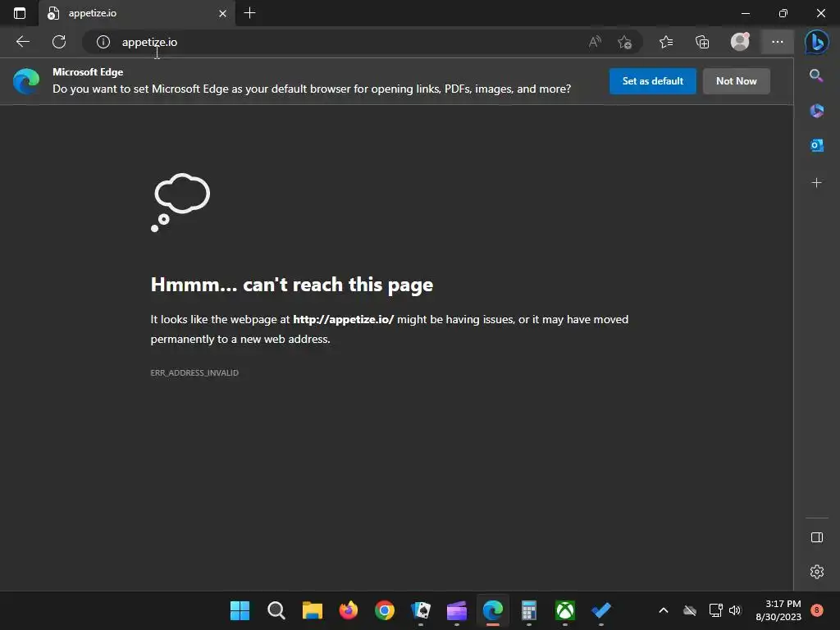
Task: Open clock and calendar 3:17 PM
Action: [x=778, y=610]
